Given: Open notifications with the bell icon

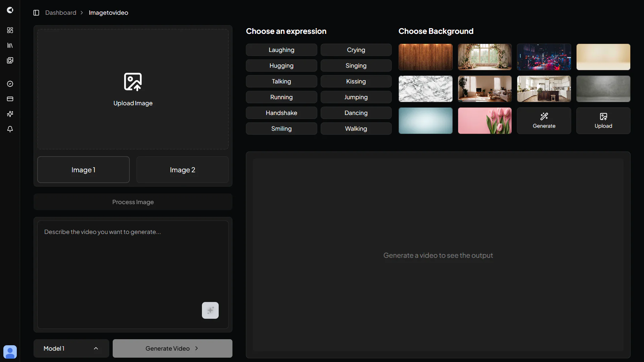Looking at the screenshot, I should point(10,129).
